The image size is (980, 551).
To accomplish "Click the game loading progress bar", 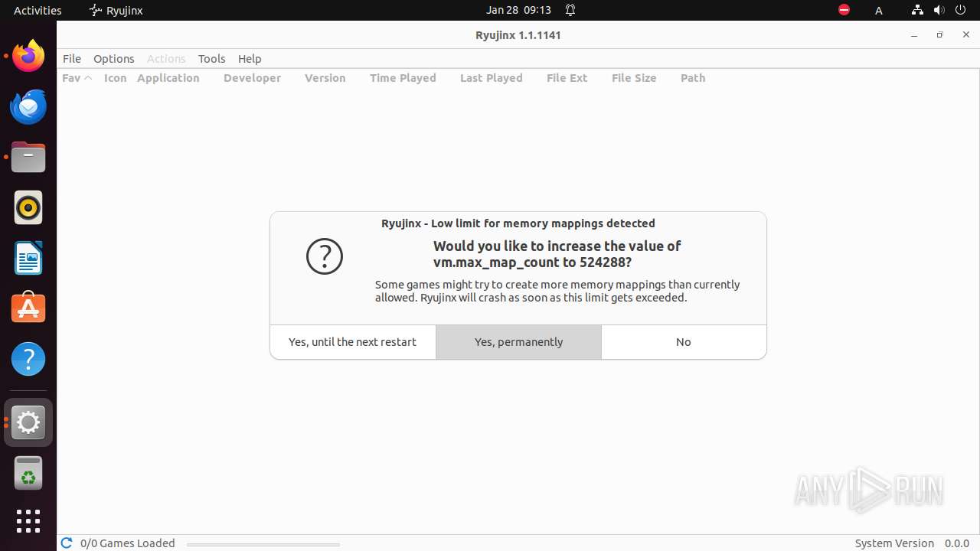I will [263, 545].
